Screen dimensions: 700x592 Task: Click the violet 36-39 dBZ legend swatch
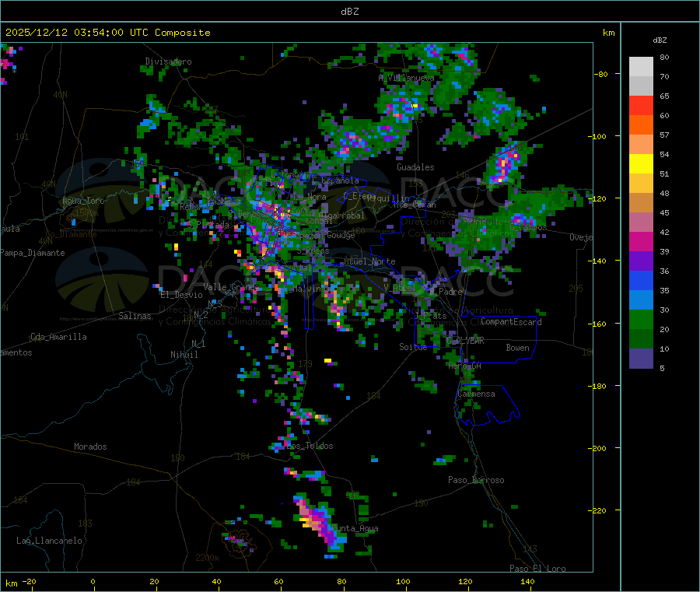click(x=641, y=261)
